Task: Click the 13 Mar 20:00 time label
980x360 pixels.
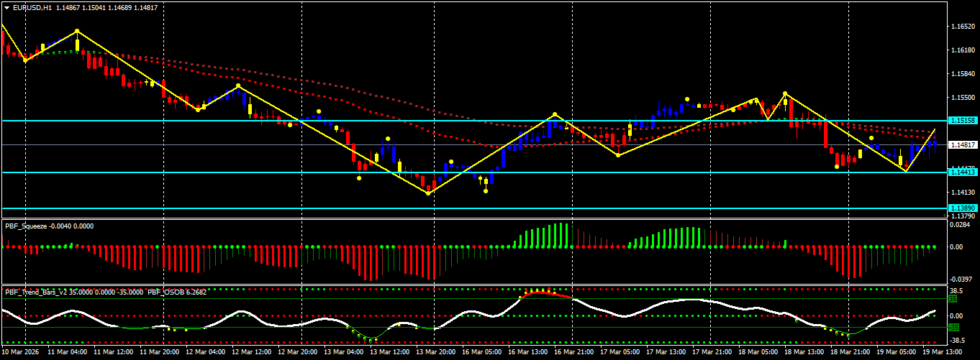Action: coord(437,354)
